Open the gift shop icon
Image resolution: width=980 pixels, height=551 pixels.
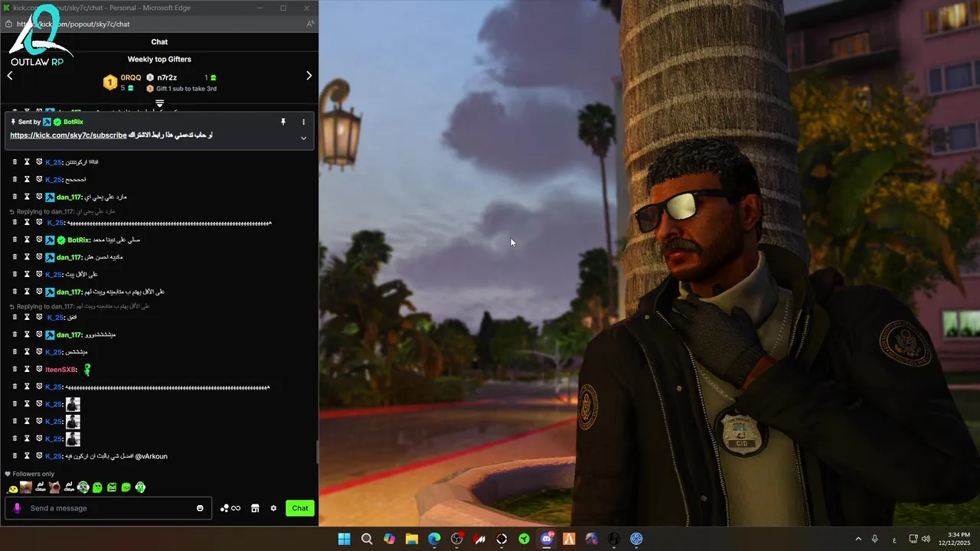tap(255, 508)
